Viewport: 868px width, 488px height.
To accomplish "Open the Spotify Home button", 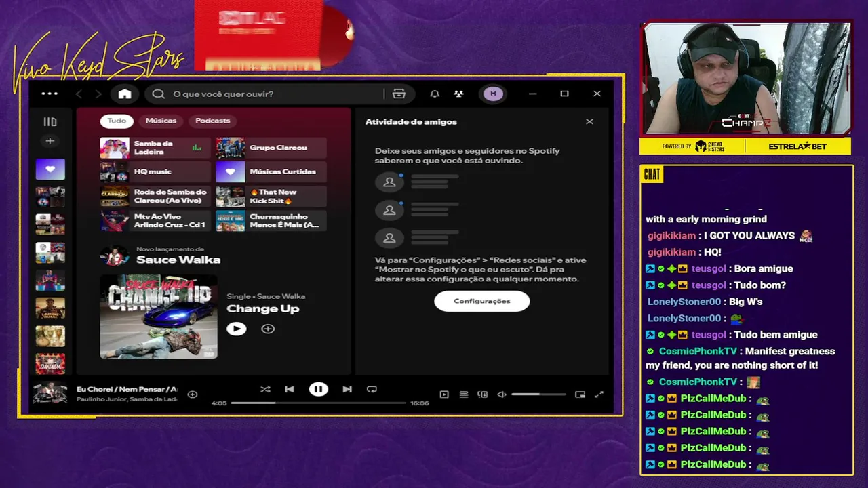I will coord(125,94).
